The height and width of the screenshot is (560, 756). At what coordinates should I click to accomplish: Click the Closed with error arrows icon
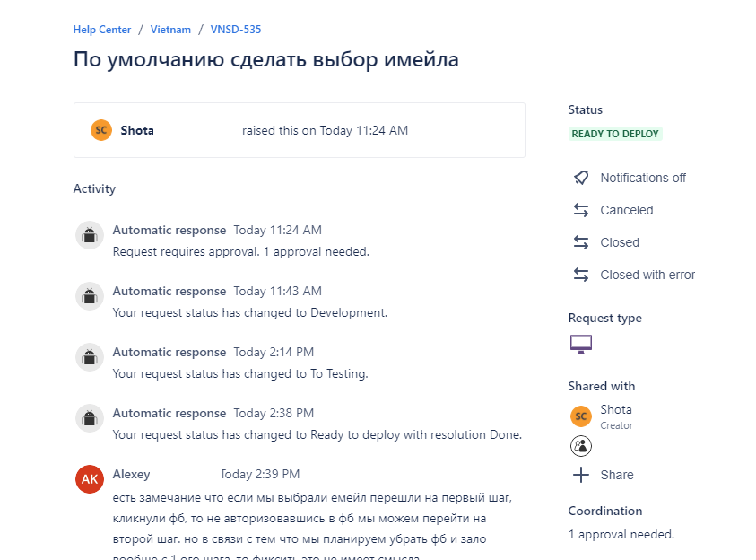[581, 275]
